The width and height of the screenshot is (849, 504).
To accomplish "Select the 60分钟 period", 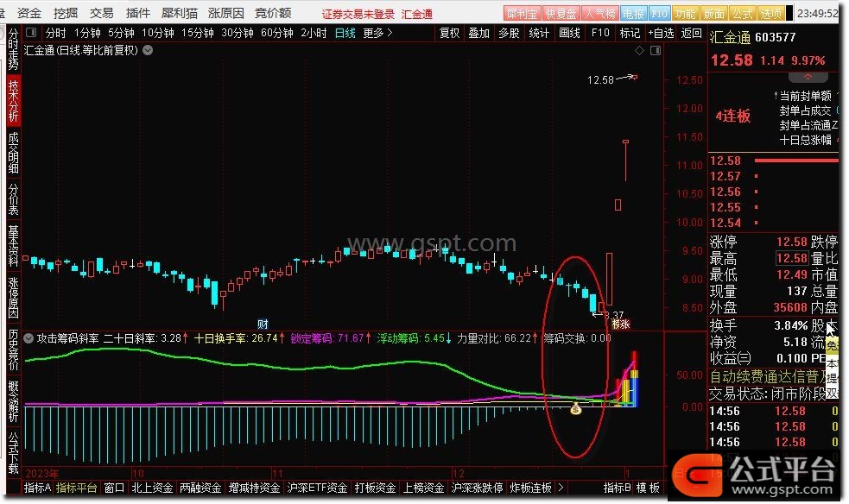I will pyautogui.click(x=276, y=33).
